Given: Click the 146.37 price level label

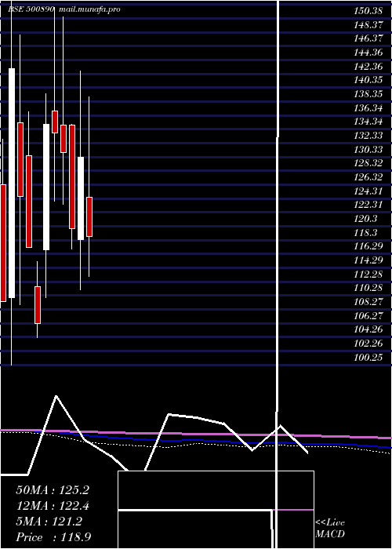Looking at the screenshot, I should (368, 38).
